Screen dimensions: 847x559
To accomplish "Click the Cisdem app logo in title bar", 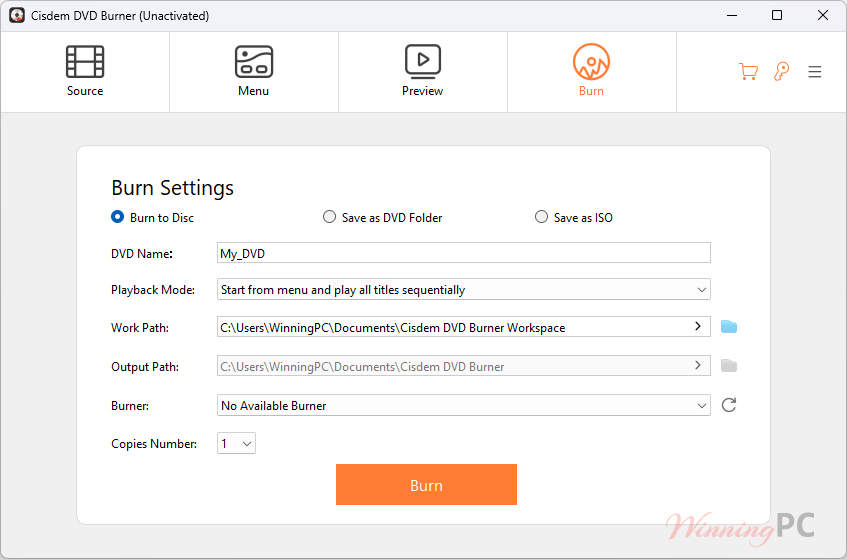I will 17,15.
